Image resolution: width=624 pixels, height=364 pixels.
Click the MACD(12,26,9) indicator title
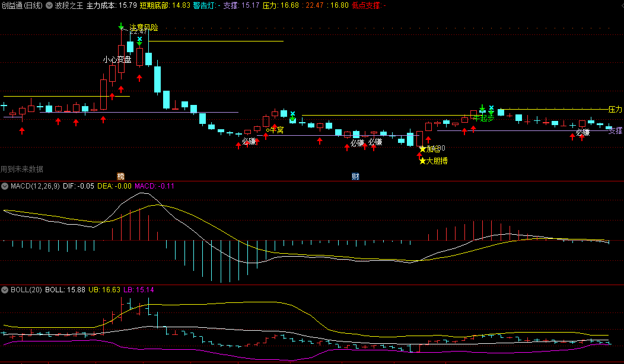pos(35,186)
